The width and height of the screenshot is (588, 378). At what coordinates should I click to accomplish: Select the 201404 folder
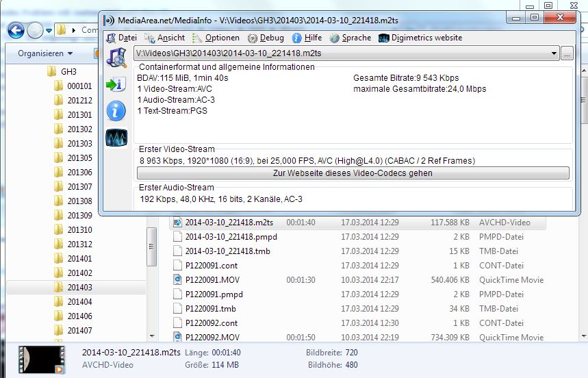coord(73,301)
